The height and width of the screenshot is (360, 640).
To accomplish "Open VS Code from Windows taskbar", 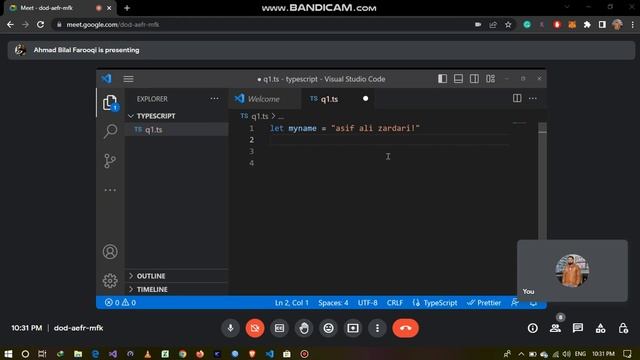I will (269, 354).
